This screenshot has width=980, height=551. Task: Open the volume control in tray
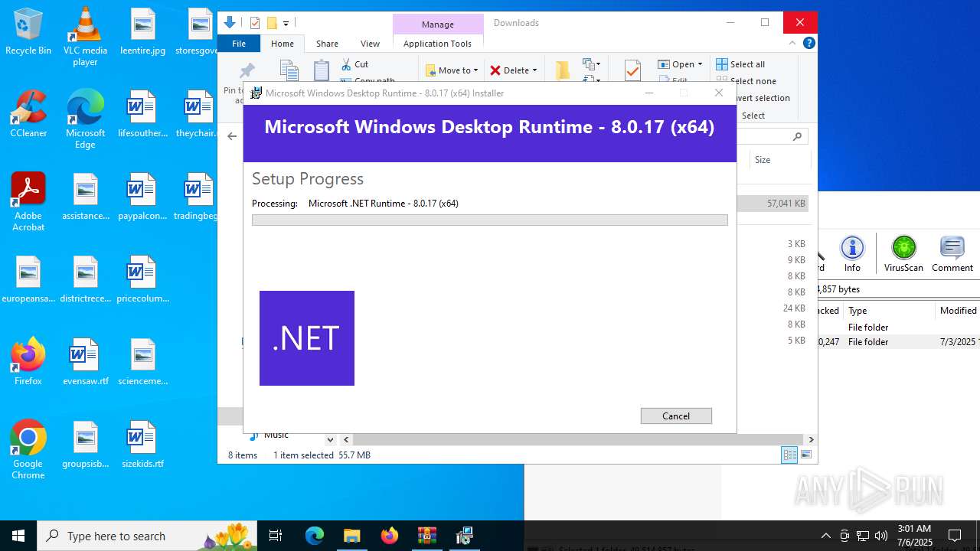click(880, 536)
